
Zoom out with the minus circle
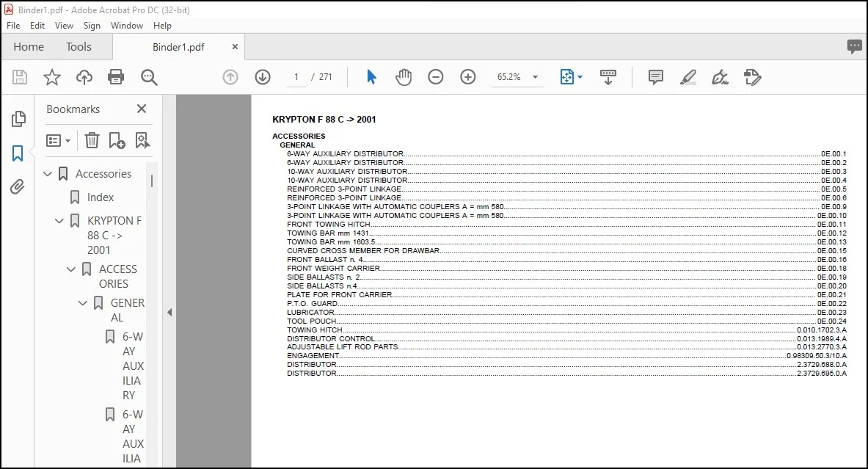(x=436, y=77)
